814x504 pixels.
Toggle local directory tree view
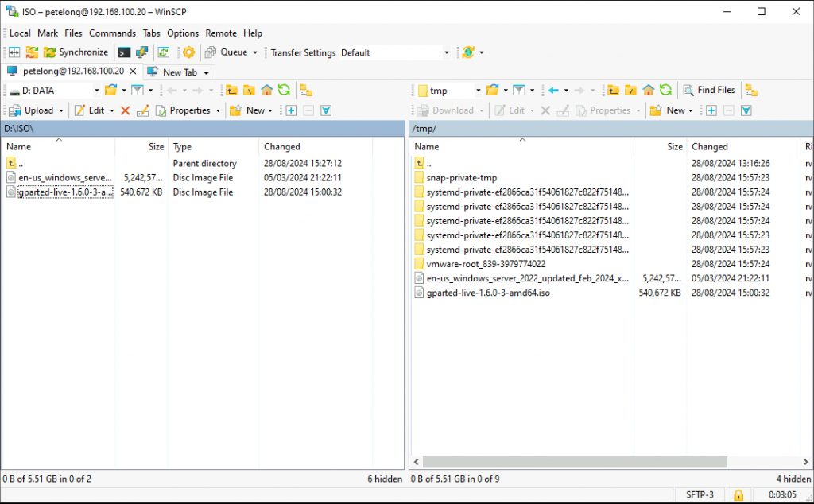click(x=306, y=90)
